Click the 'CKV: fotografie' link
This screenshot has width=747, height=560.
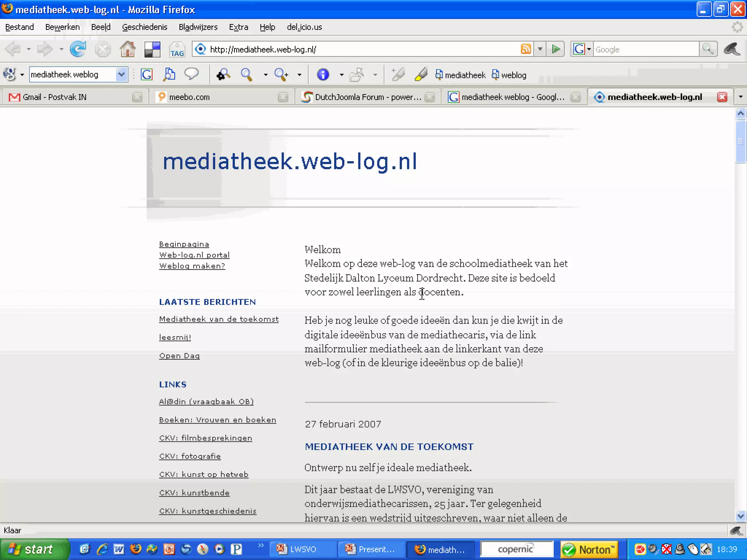point(190,456)
